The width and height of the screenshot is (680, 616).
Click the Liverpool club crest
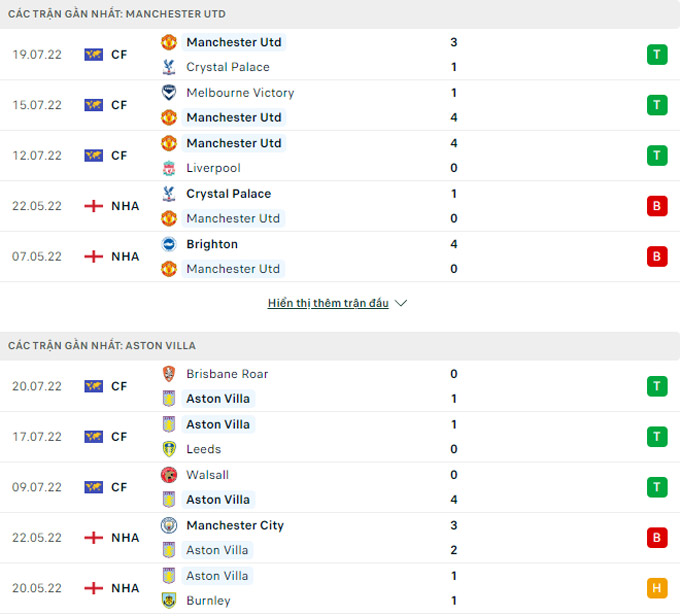(x=169, y=168)
